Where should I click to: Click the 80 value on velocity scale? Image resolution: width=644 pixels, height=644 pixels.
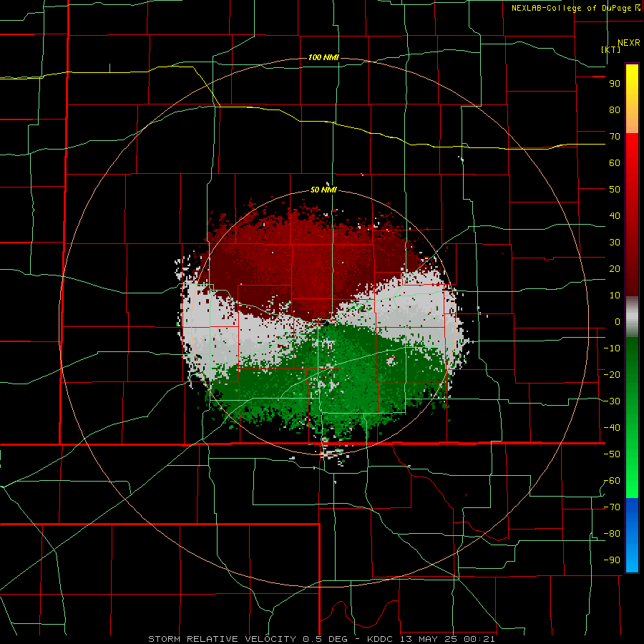(x=615, y=110)
